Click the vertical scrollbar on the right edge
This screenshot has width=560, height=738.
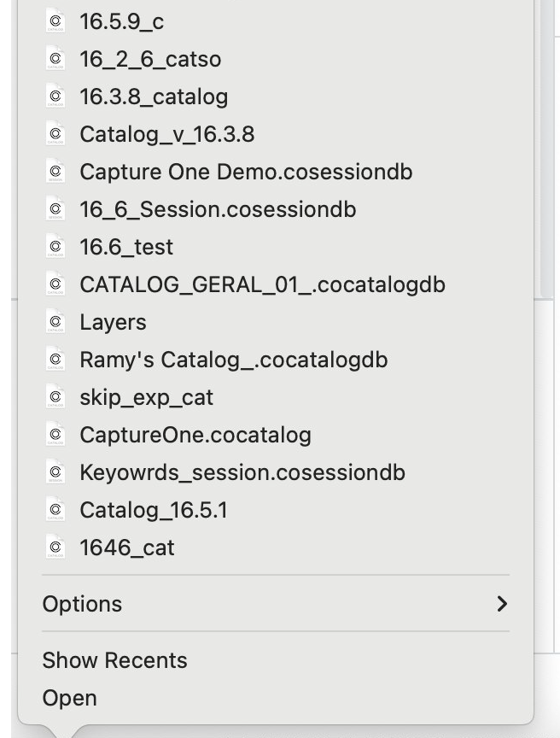(548, 149)
